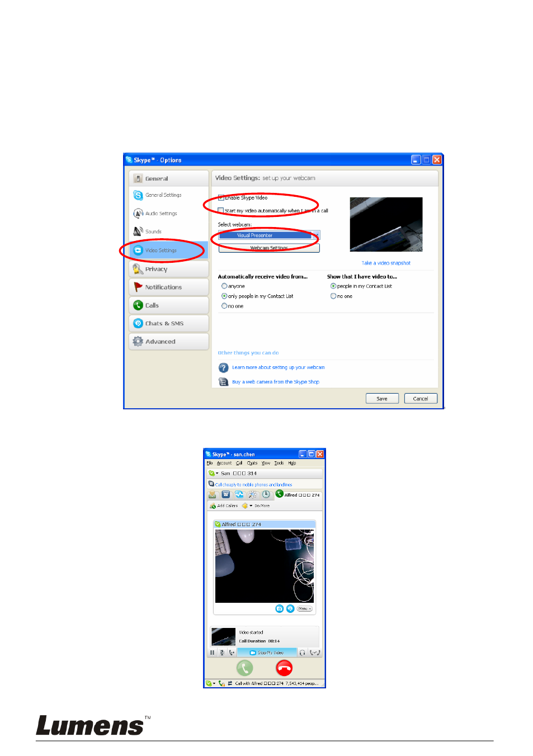Open the Contacts tab icon
This screenshot has width=533, height=756.
pos(213,494)
